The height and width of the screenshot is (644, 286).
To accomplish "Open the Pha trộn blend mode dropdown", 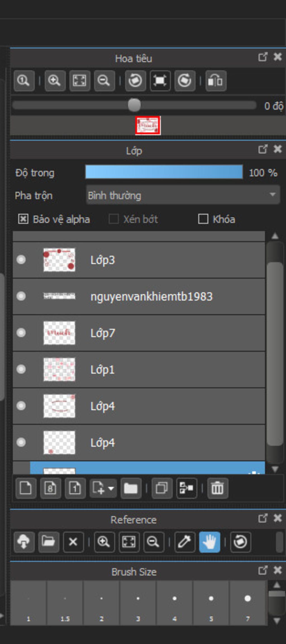I will click(x=183, y=195).
